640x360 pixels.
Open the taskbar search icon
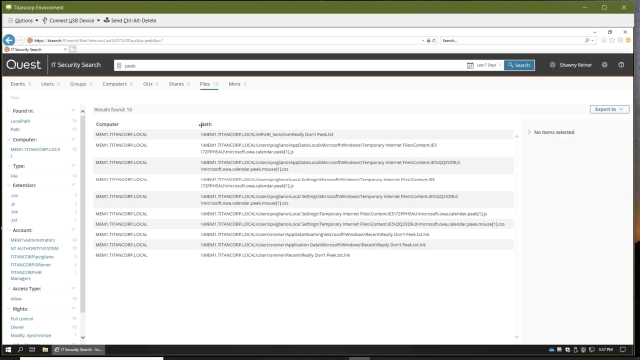20,350
